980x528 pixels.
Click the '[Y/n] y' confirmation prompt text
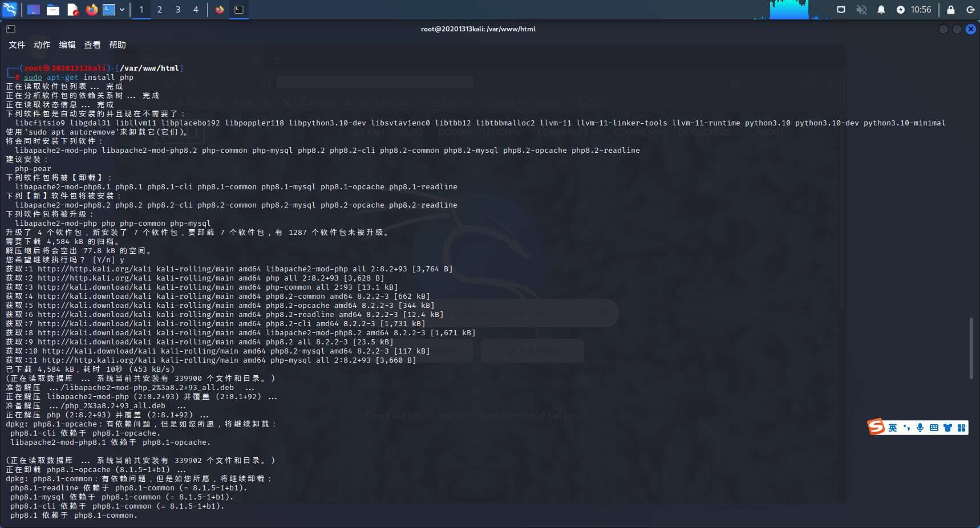(108, 260)
